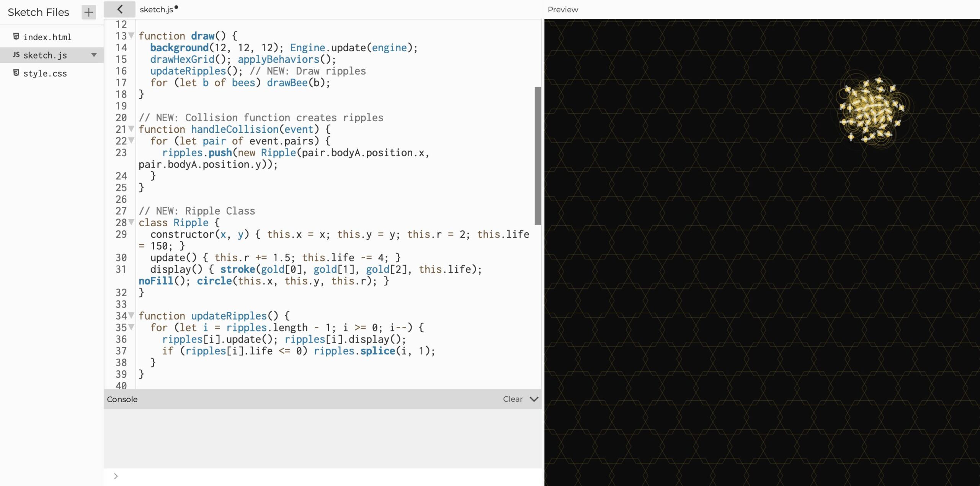
Task: Open the sketch.js file options dropdown arrow
Action: point(94,55)
